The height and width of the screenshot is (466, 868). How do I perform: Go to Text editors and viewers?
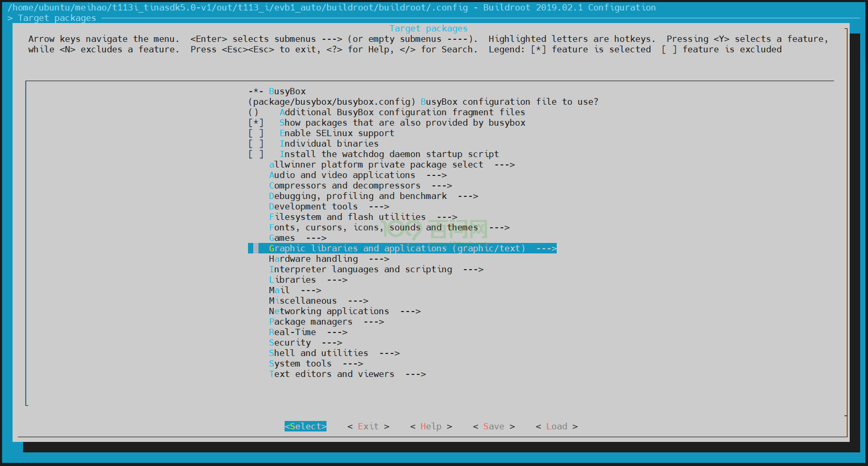tap(331, 374)
